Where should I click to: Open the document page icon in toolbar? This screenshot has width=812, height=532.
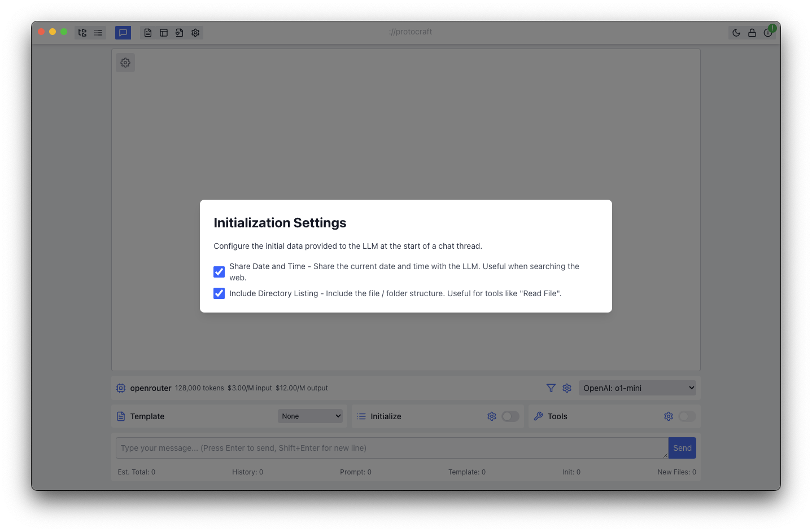pos(148,33)
